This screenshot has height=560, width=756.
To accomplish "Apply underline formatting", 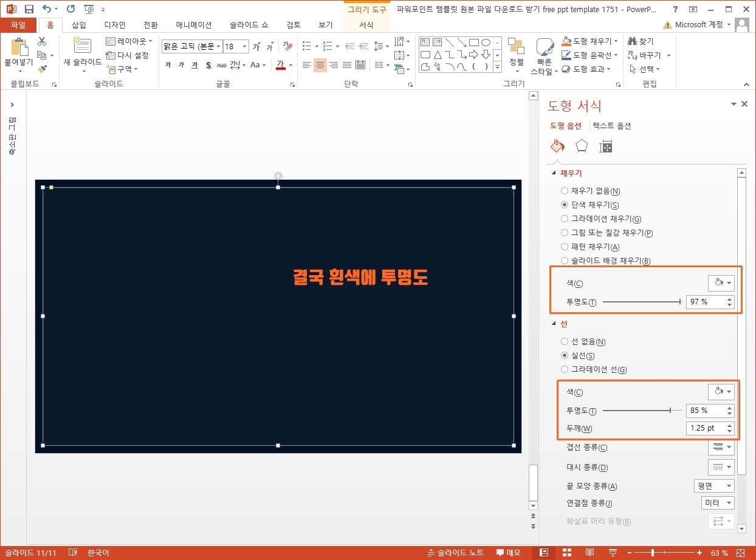I will click(194, 65).
